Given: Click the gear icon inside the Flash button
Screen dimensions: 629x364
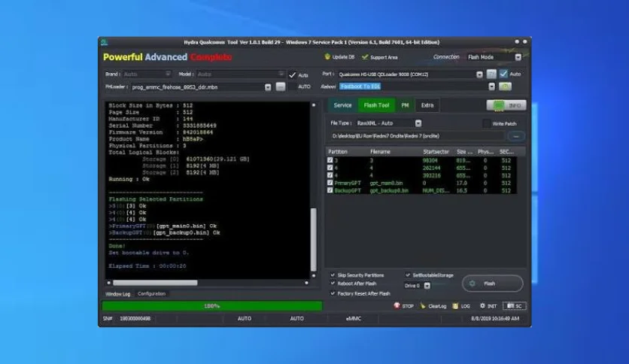Looking at the screenshot, I should tap(473, 284).
